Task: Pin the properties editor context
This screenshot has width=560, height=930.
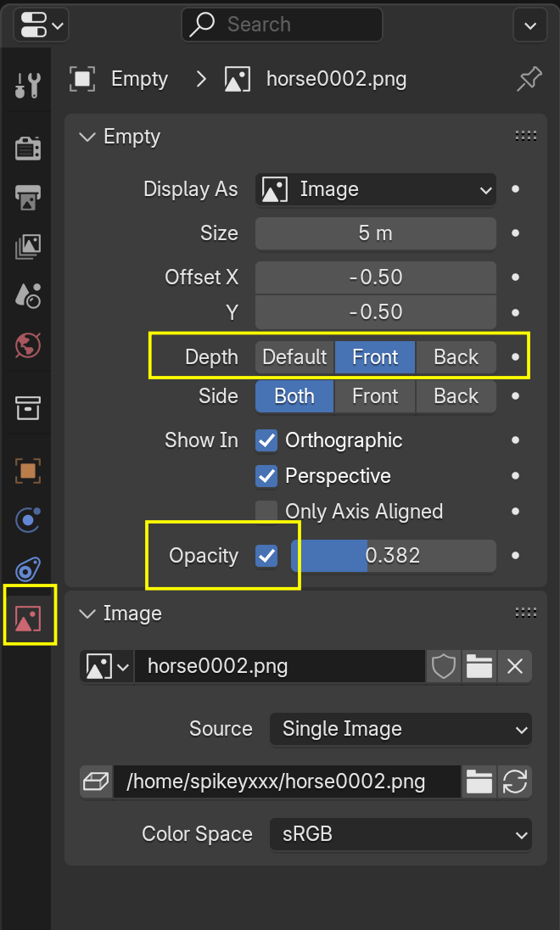Action: point(529,80)
